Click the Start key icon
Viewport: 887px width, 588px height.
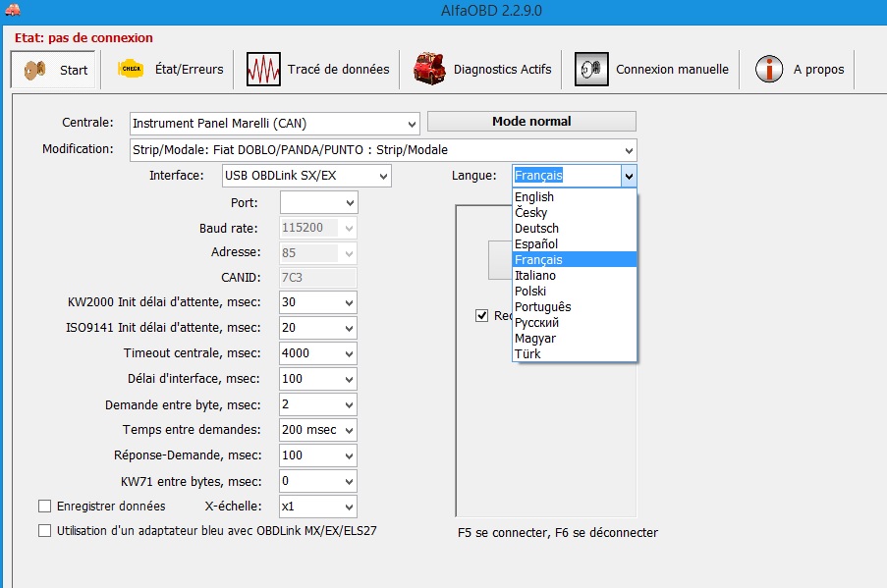coord(34,70)
